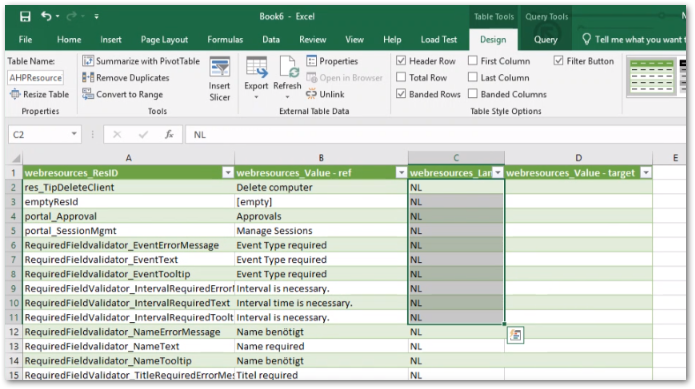Viewport: 695px width, 389px height.
Task: Switch to the Home tab
Action: 69,39
